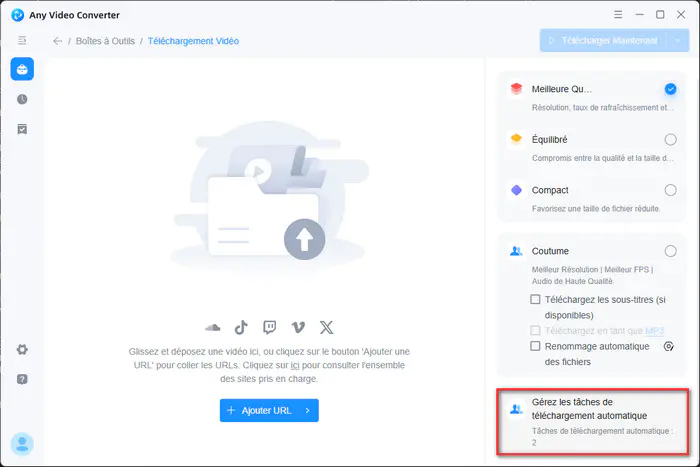Image resolution: width=700 pixels, height=467 pixels.
Task: Click the Coutume user icon
Action: [x=516, y=251]
